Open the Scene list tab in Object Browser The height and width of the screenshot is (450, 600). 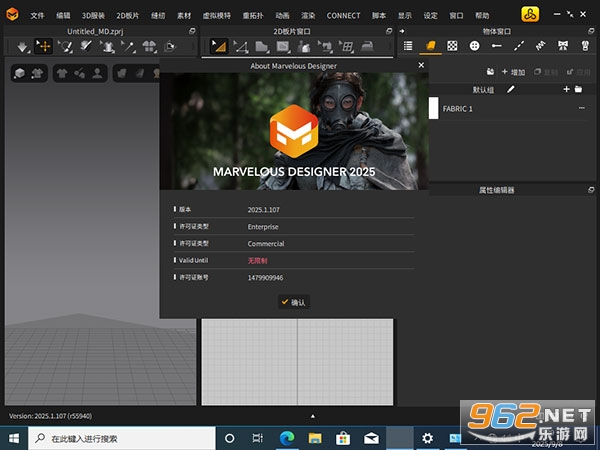[x=408, y=46]
